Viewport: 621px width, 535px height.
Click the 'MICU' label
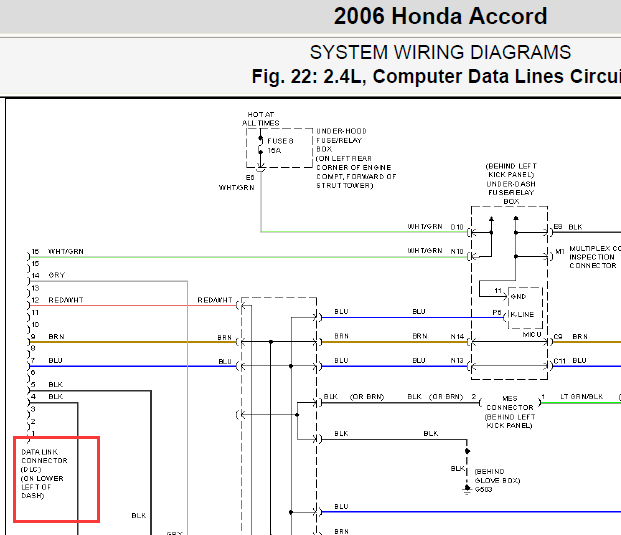(531, 335)
